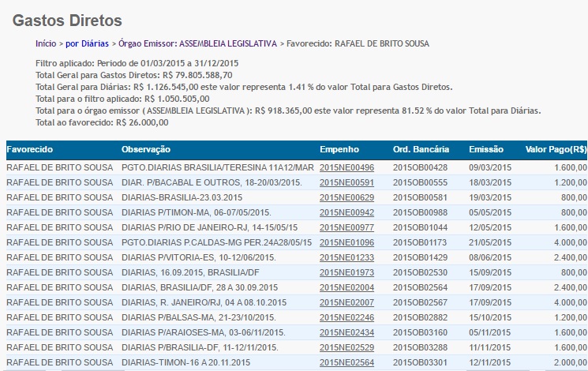Go to the por Diárias breadcrumb

click(87, 43)
